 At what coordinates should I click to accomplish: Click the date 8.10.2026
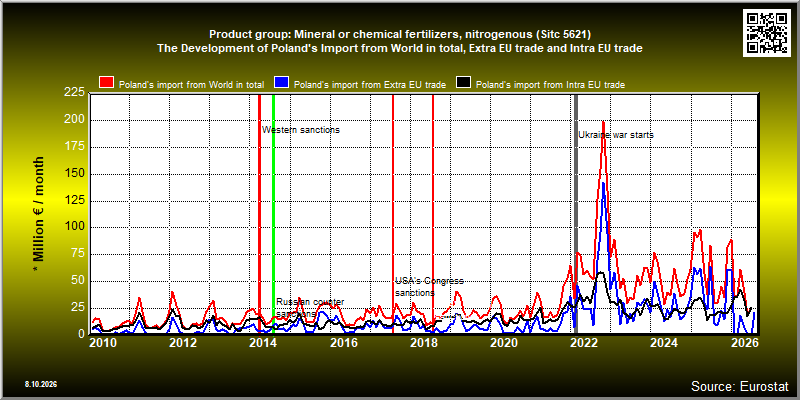[x=40, y=384]
